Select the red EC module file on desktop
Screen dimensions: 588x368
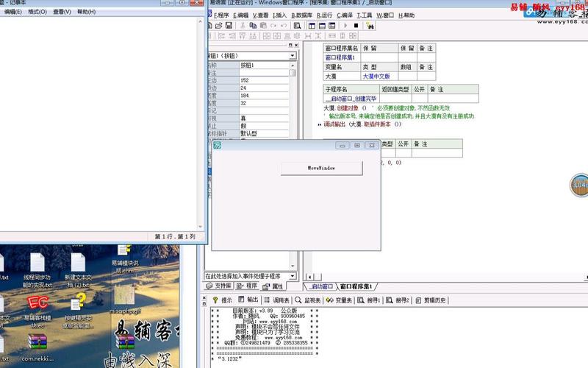(37, 303)
